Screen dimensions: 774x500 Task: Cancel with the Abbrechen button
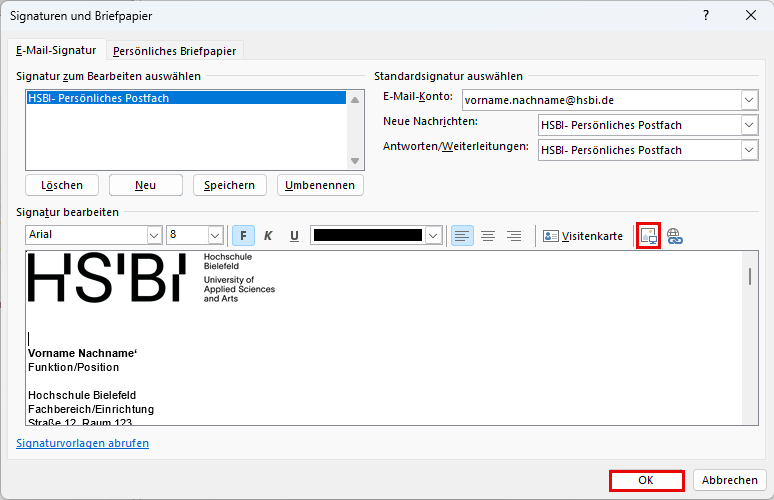730,480
